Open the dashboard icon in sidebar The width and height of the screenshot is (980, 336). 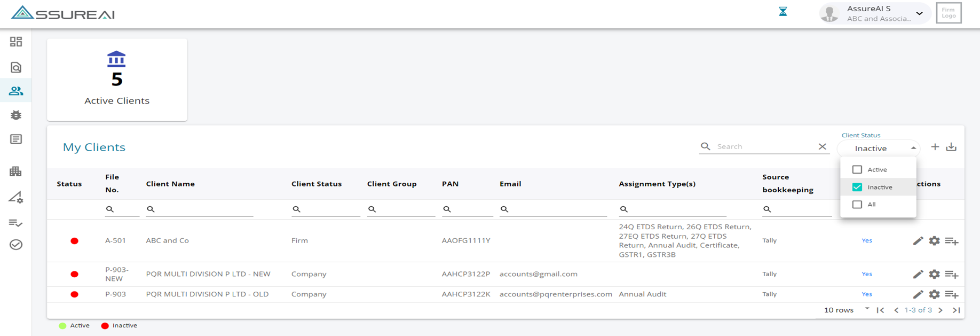pyautogui.click(x=16, y=42)
